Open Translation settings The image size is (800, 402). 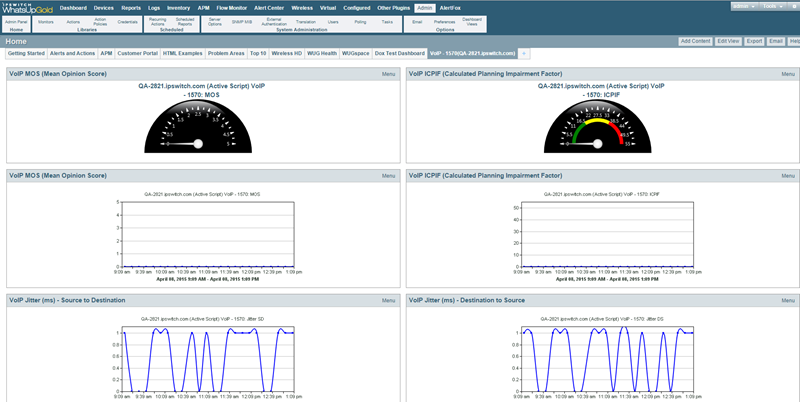point(306,22)
